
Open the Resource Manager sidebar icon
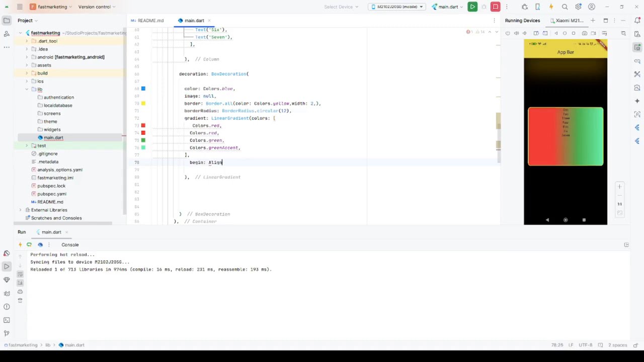click(x=7, y=34)
